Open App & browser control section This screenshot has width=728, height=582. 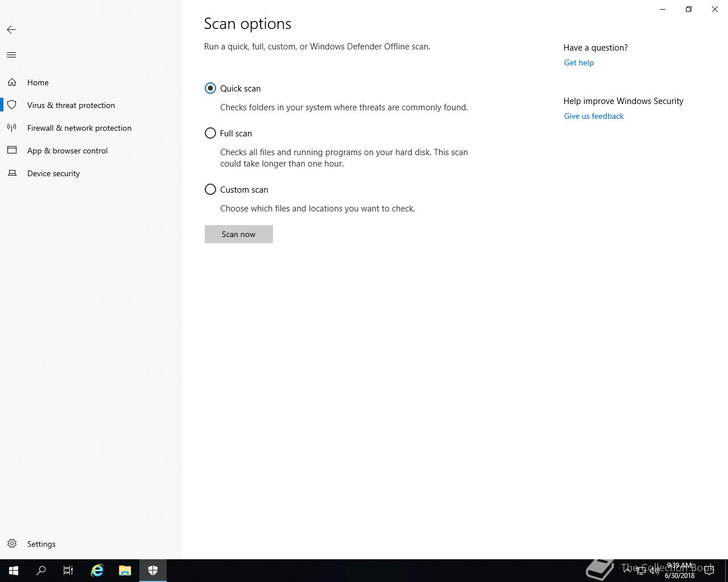point(91,151)
